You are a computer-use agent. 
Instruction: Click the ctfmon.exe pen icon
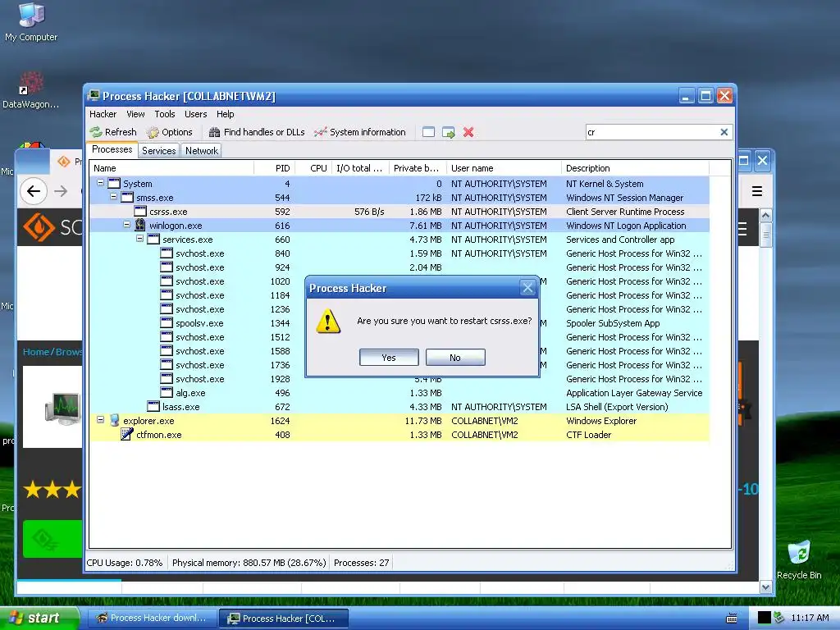(x=127, y=435)
